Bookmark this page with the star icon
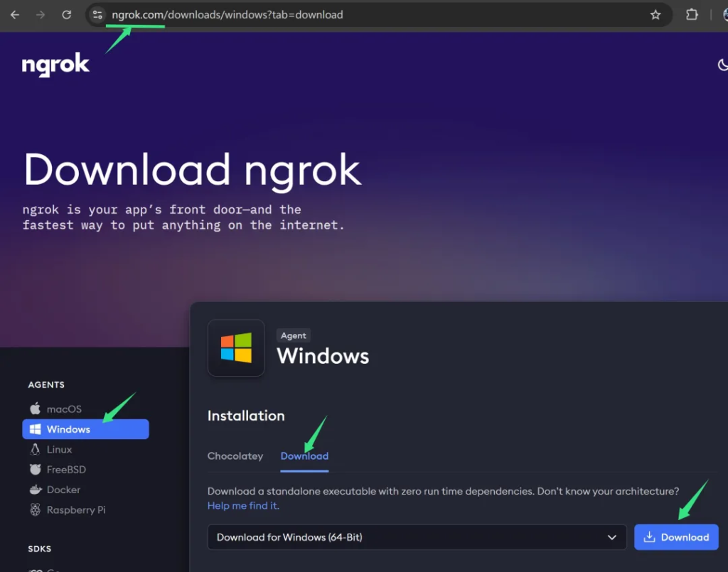Viewport: 728px width, 572px height. click(655, 15)
